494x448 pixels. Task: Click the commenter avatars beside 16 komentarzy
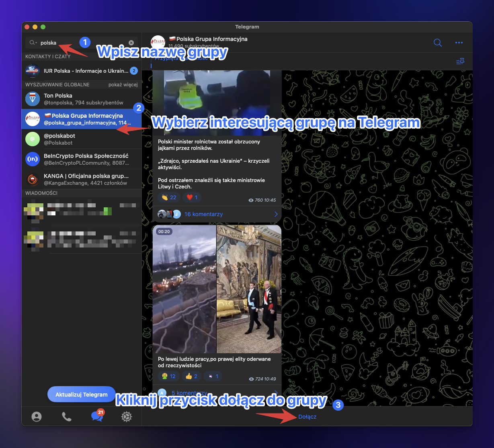[169, 214]
